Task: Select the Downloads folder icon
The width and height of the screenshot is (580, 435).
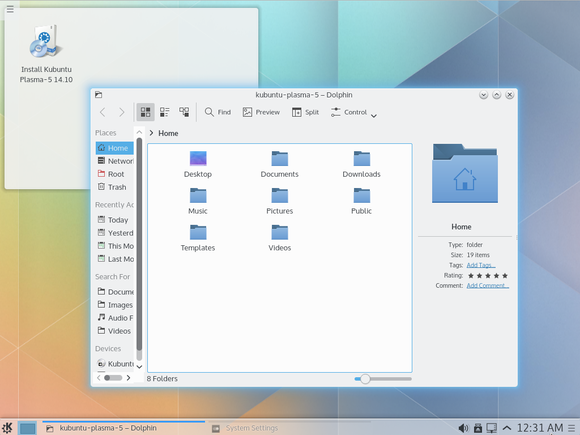Action: coord(361,158)
